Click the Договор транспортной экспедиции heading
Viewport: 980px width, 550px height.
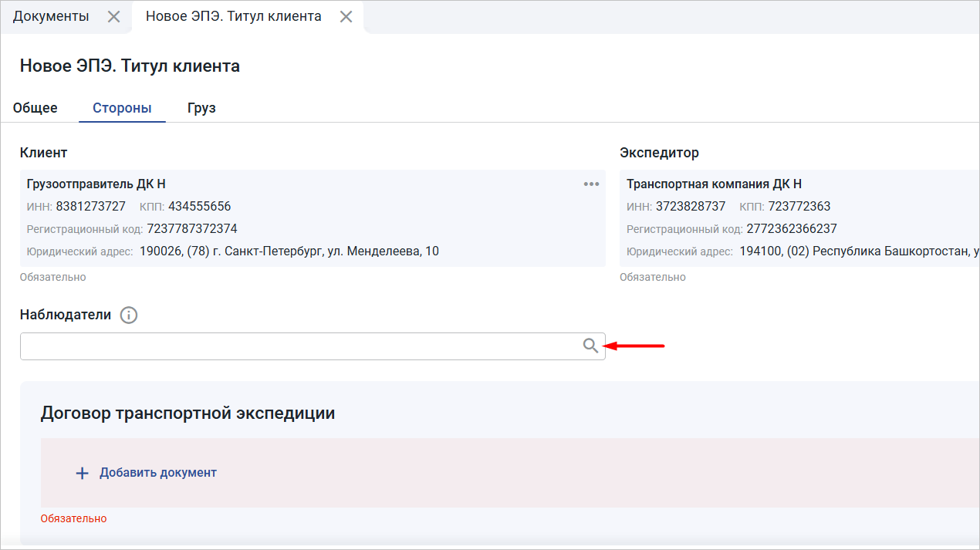pyautogui.click(x=188, y=413)
